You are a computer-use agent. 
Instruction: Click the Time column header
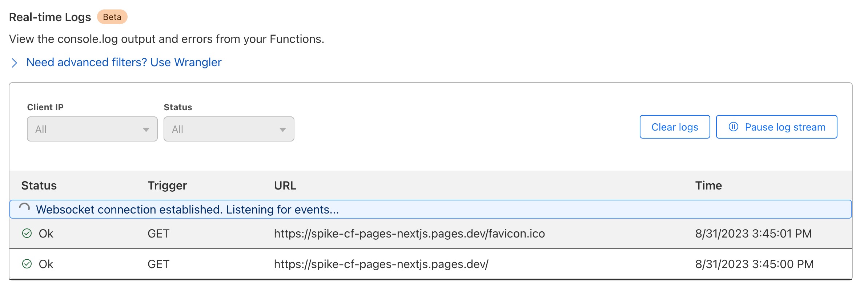tap(708, 186)
